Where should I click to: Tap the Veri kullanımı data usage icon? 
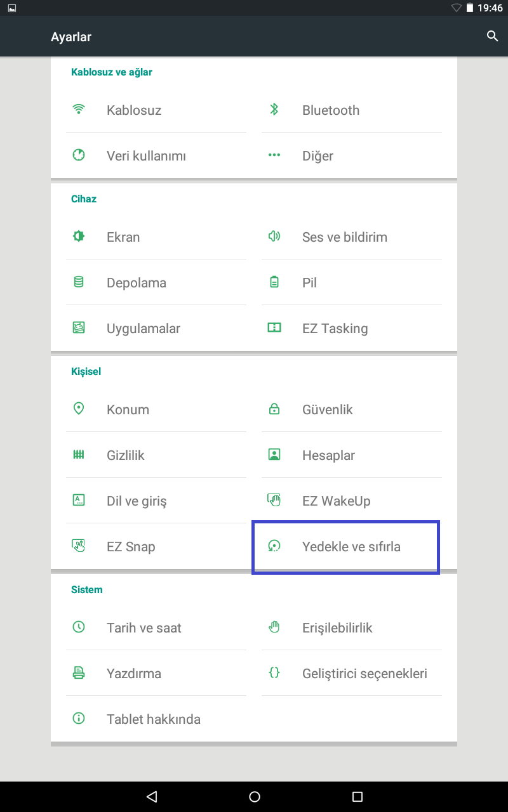[x=79, y=155]
